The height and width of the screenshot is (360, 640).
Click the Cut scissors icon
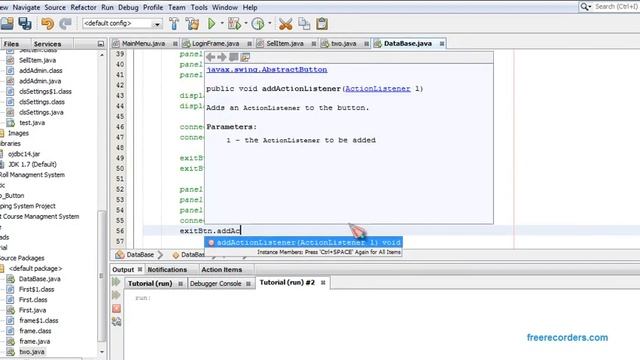pyautogui.click(x=285, y=24)
